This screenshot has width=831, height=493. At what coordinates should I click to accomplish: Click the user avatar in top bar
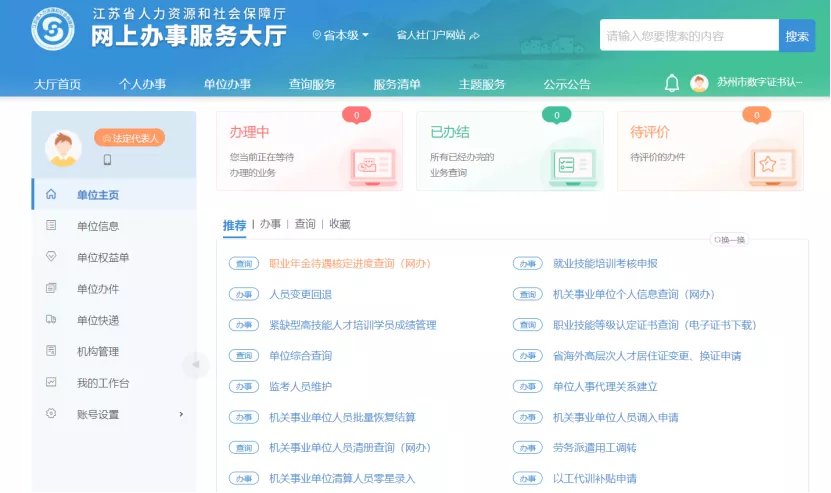click(699, 83)
